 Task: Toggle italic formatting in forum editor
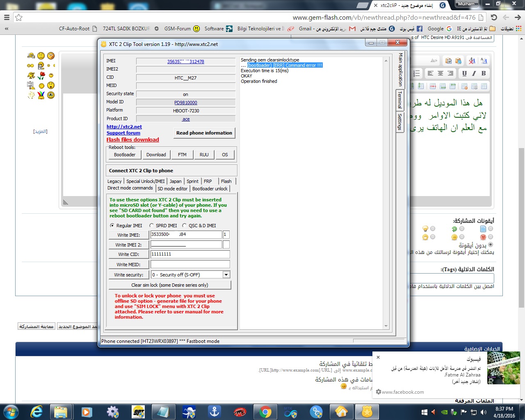(x=474, y=73)
